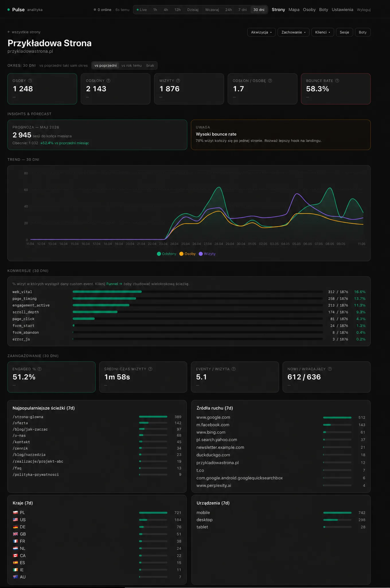Open the Mapa navigation tab

pyautogui.click(x=294, y=9)
